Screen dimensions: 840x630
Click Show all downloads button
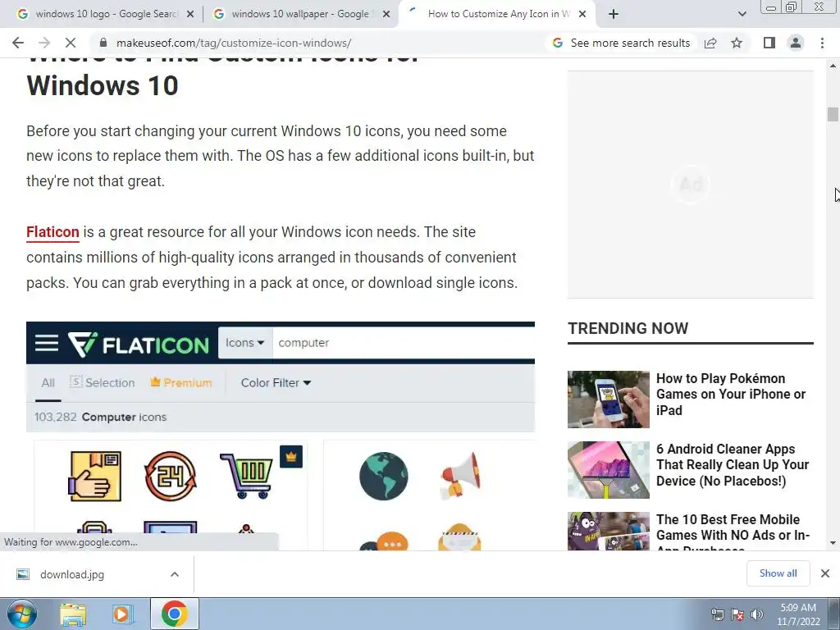point(778,573)
